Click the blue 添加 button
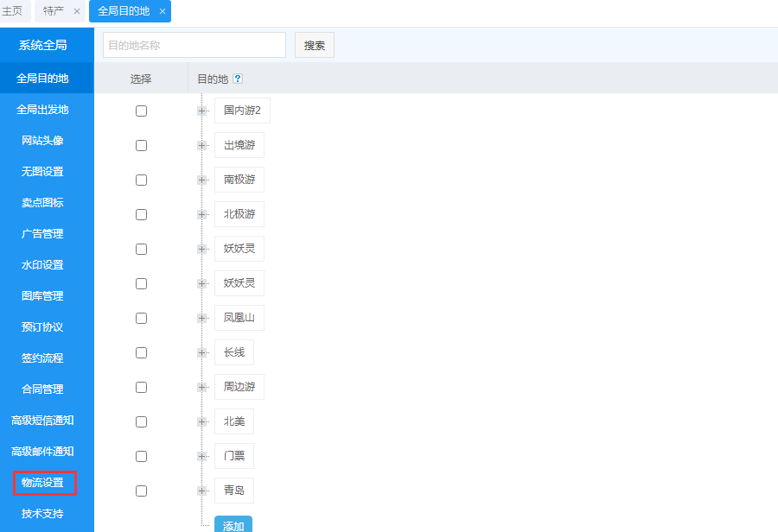Viewport: 778px width, 532px height. pos(233,524)
